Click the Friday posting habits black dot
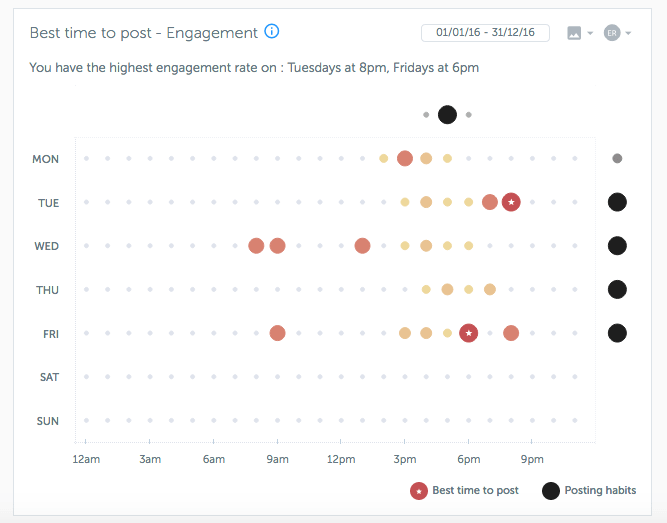The height and width of the screenshot is (523, 667). 617,333
